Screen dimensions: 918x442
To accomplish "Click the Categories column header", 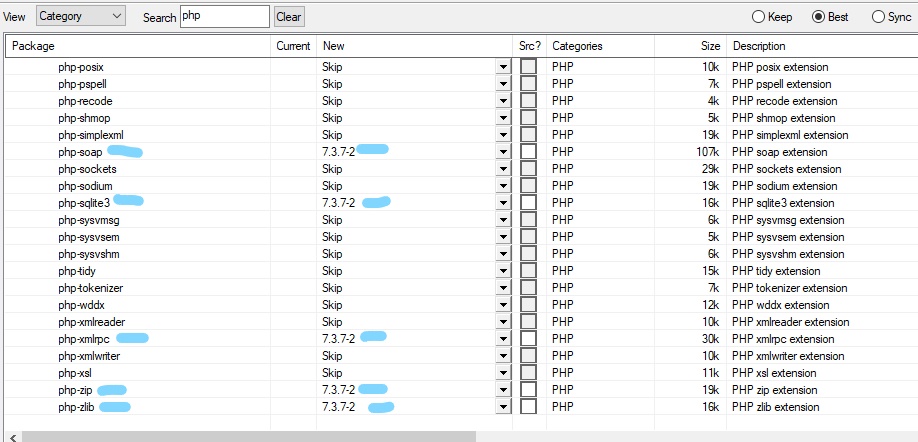I will pos(600,46).
